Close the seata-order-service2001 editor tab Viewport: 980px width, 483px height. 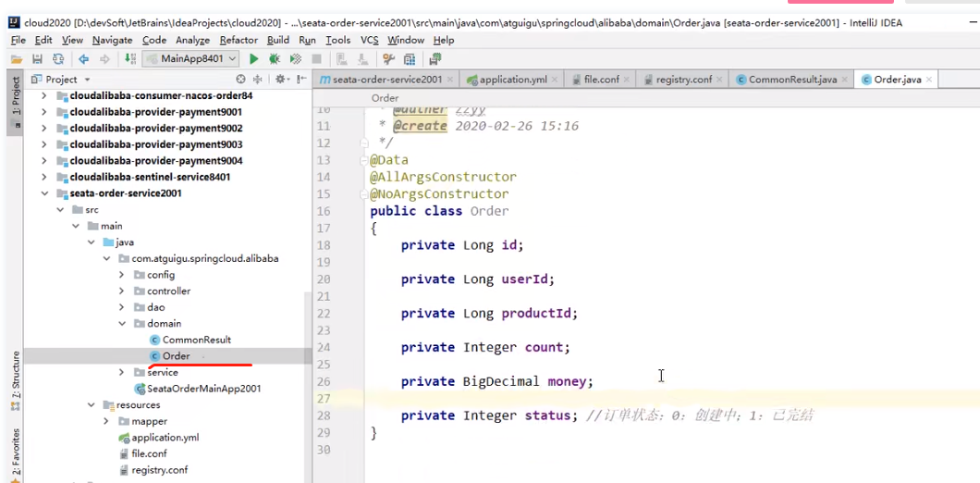(x=450, y=80)
